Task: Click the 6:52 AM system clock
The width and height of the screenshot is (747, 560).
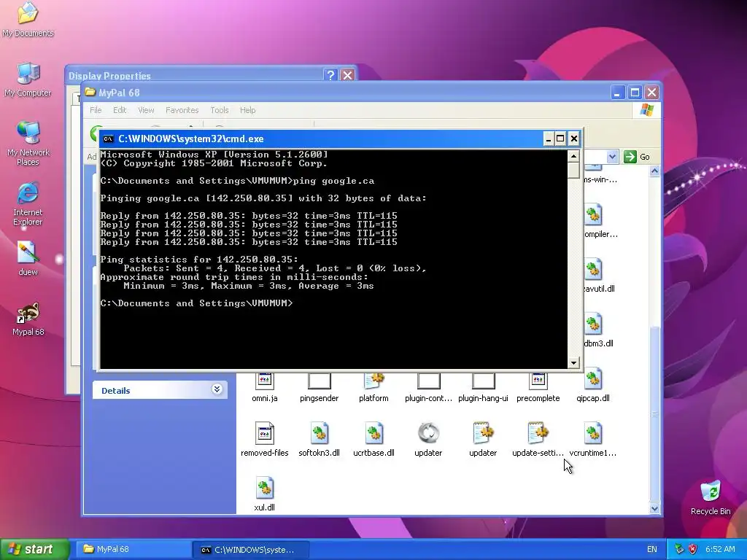Action: 720,549
